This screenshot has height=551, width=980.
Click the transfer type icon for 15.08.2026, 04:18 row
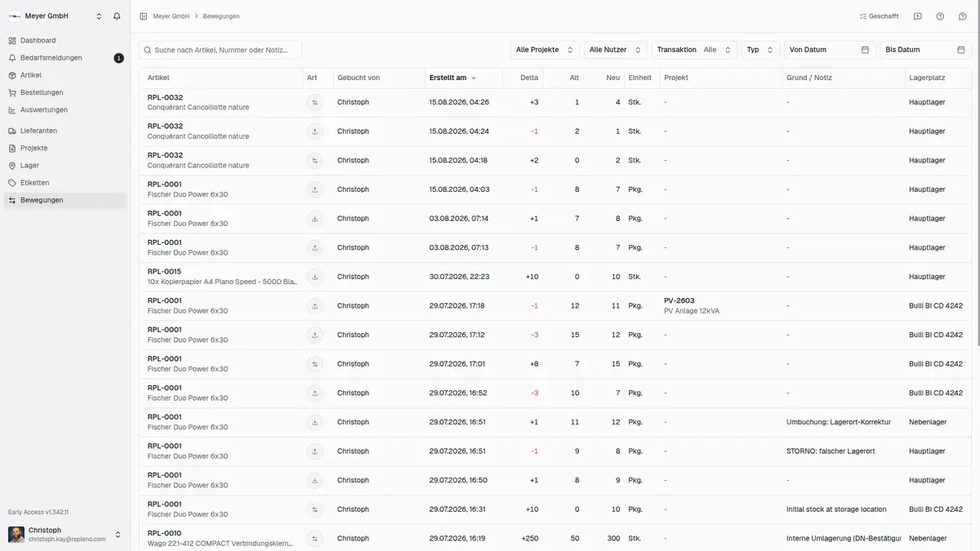coord(315,160)
